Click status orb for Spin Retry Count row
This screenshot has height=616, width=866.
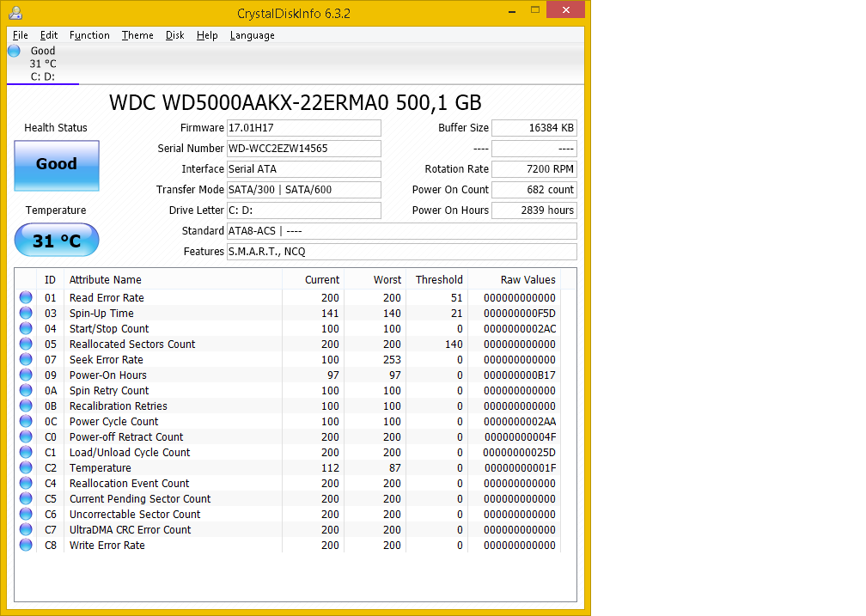point(26,390)
